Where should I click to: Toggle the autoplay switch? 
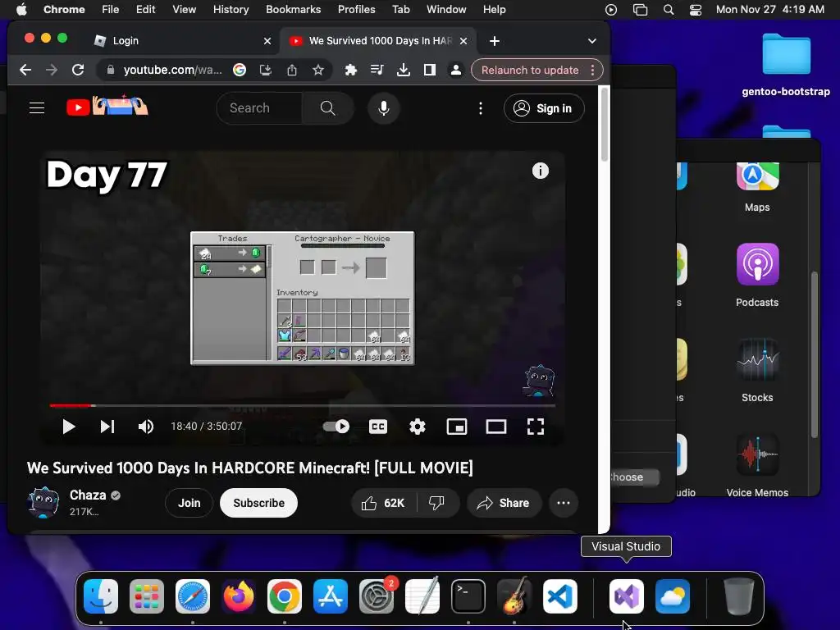[336, 427]
